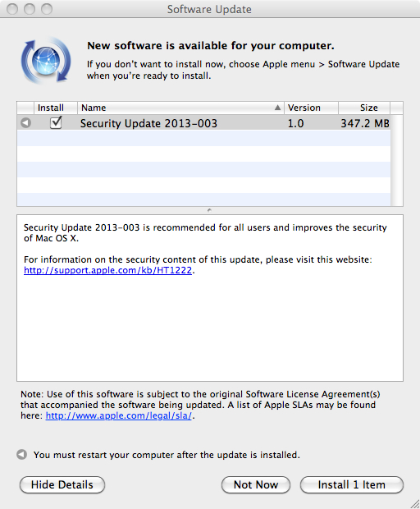The image size is (420, 509).
Task: Sort updates by Name column header
Action: (180, 108)
